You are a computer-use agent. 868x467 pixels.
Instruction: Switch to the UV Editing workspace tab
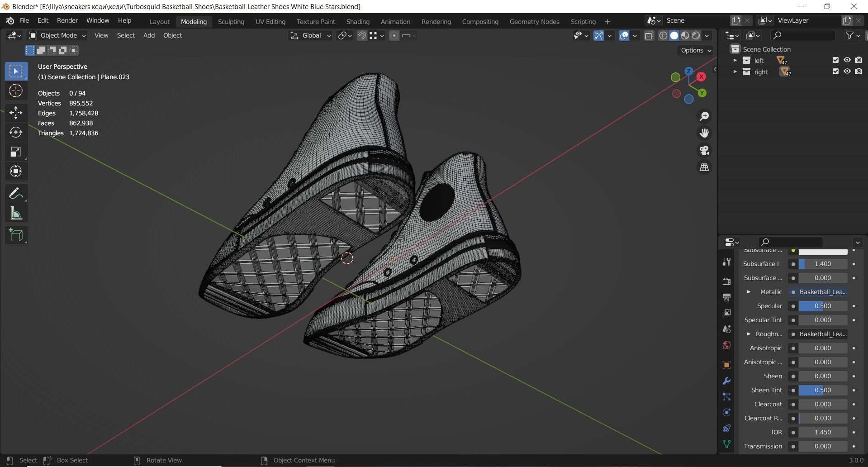click(x=270, y=22)
